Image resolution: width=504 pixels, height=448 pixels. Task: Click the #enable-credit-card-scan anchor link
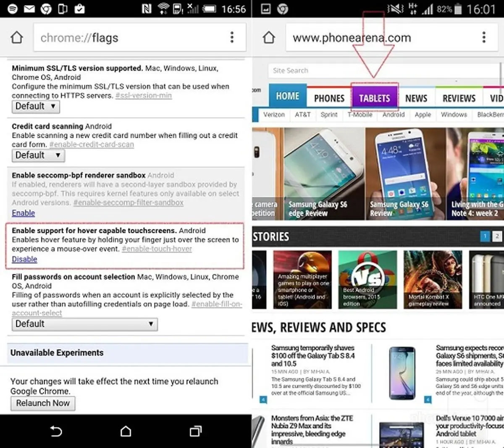coord(92,144)
